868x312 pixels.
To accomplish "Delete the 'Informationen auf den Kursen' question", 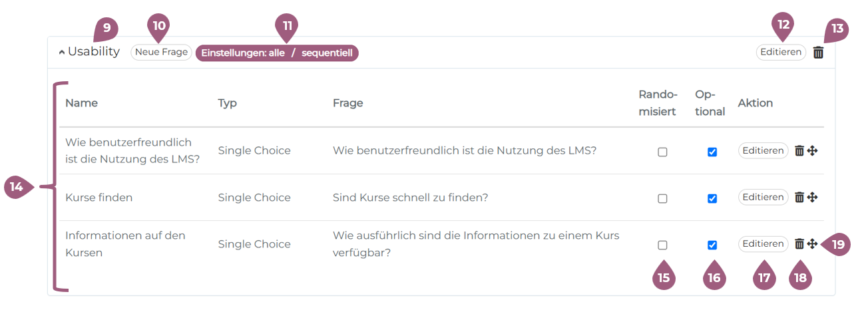I will coord(799,244).
